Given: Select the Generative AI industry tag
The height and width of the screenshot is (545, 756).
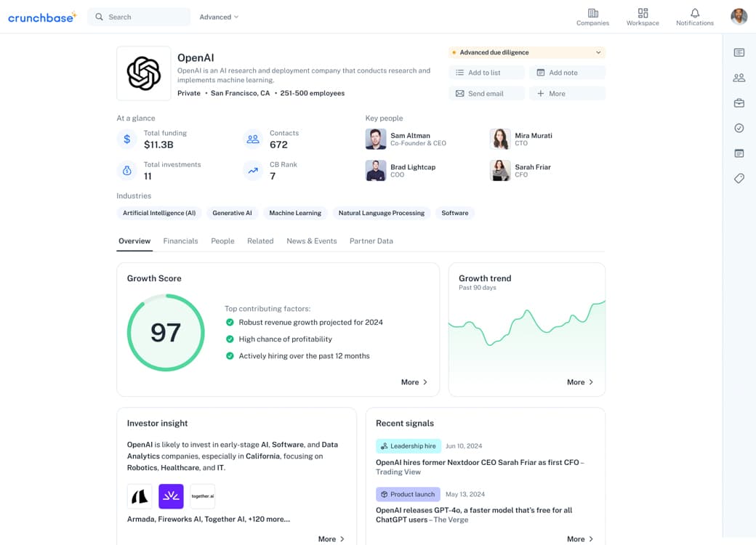Looking at the screenshot, I should pos(232,213).
